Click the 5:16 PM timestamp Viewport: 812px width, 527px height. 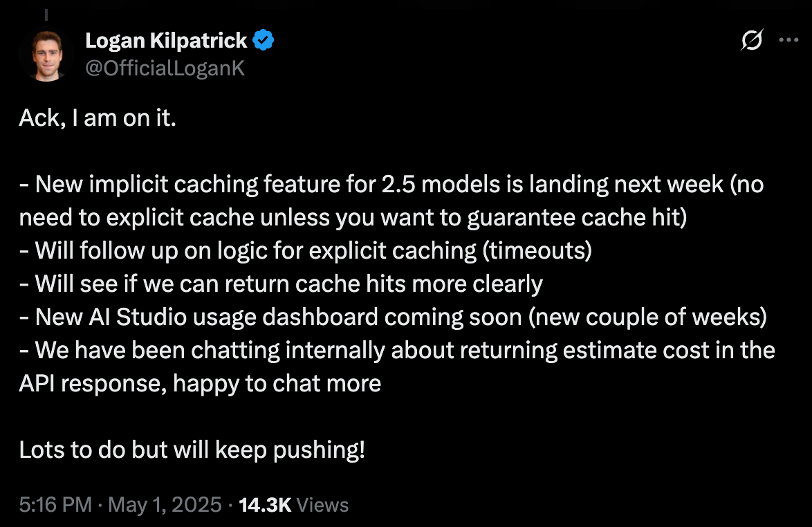(x=55, y=504)
